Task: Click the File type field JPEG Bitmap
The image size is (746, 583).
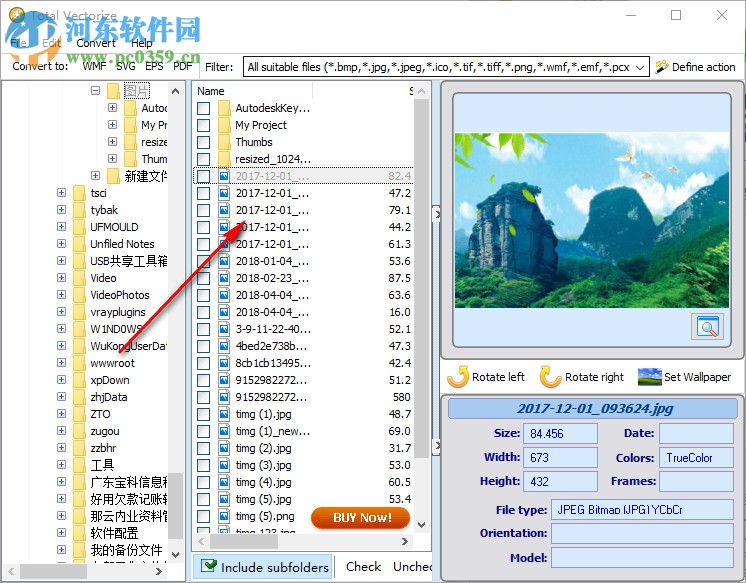Action: 642,510
